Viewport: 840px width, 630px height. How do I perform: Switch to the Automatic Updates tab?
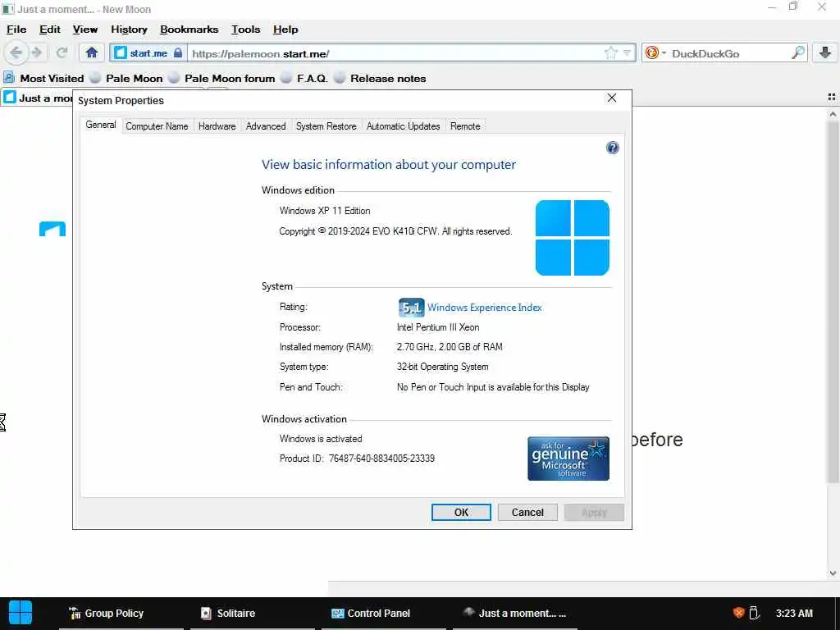pyautogui.click(x=404, y=126)
